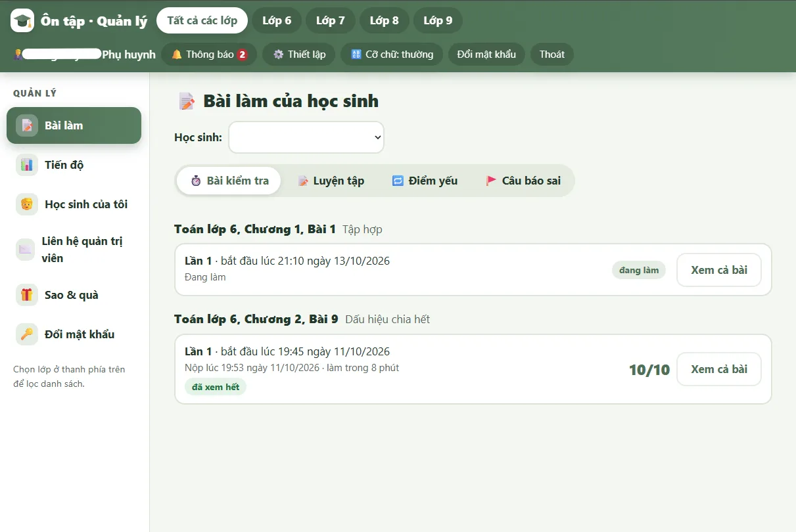Viewport: 796px width, 532px height.
Task: Click the Phụ huynh role label
Action: coord(129,55)
